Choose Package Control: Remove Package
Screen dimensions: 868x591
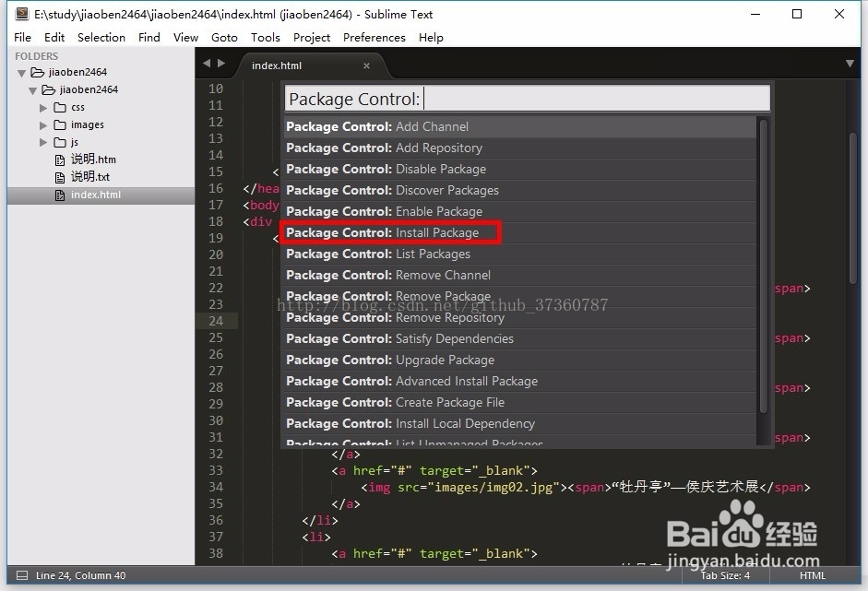pos(520,296)
